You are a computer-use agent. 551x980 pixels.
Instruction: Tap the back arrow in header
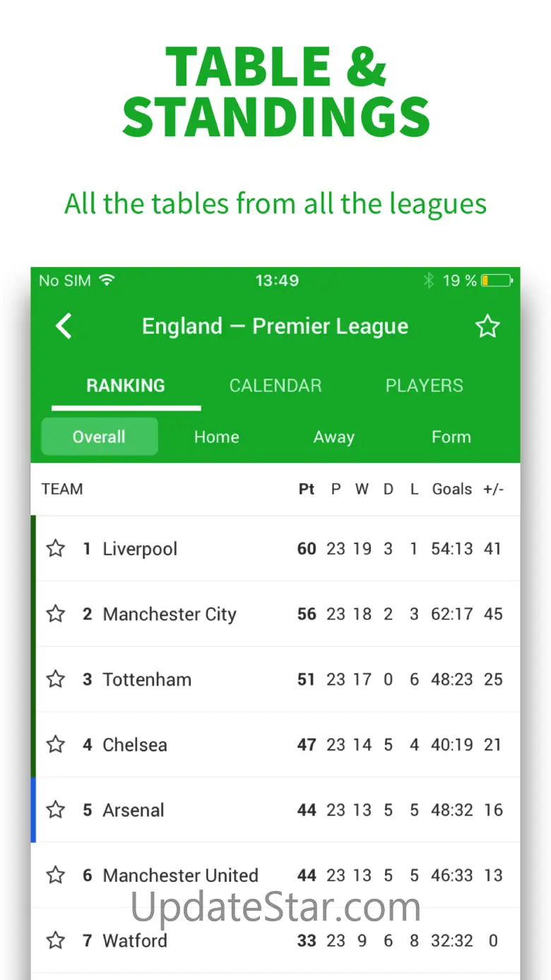click(x=64, y=326)
